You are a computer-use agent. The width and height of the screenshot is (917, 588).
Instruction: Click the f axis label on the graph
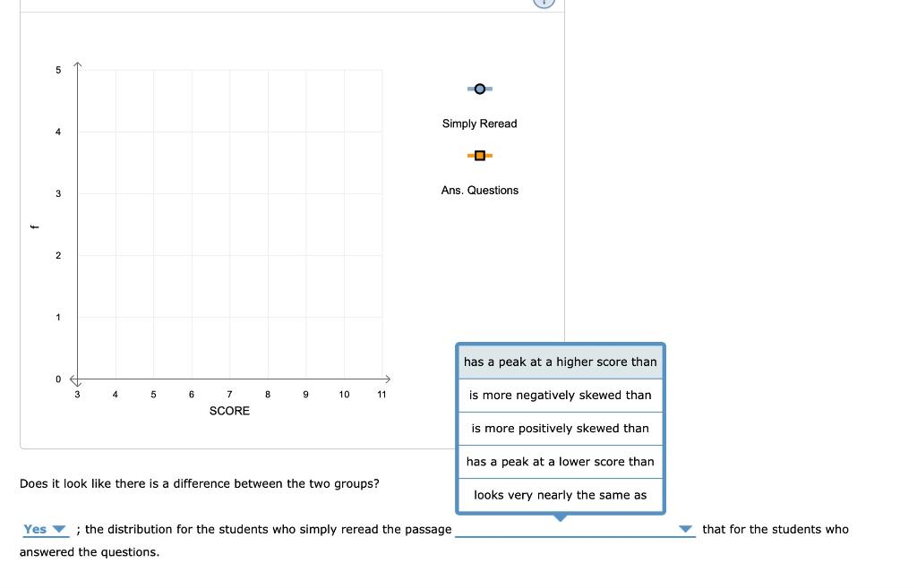tap(36, 225)
